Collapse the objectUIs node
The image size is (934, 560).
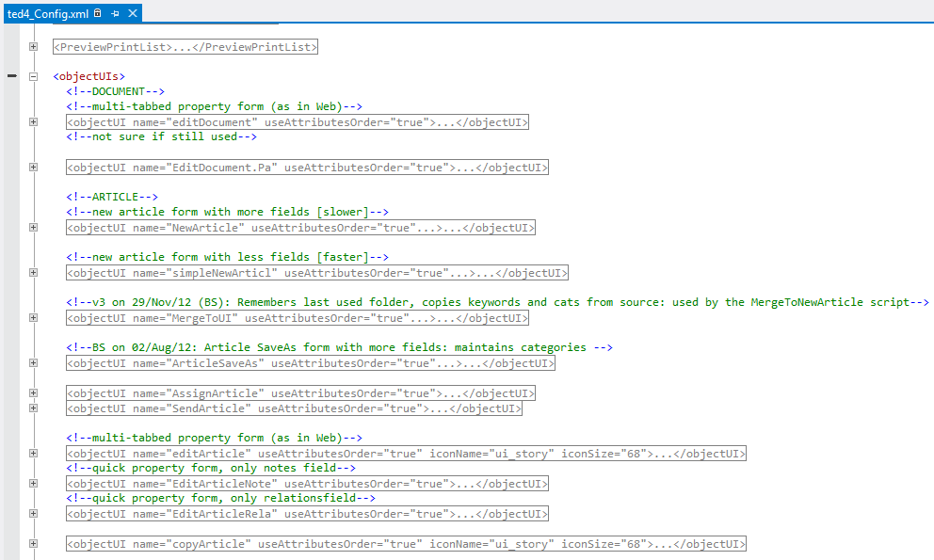(33, 76)
